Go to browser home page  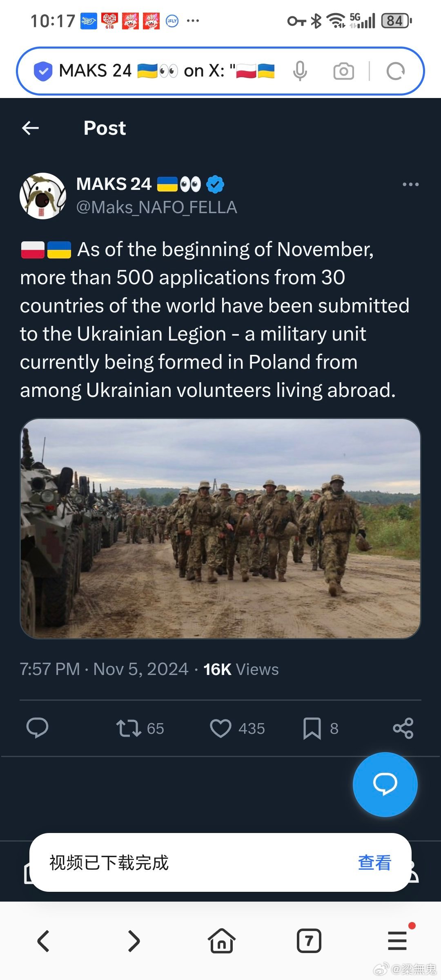click(221, 941)
